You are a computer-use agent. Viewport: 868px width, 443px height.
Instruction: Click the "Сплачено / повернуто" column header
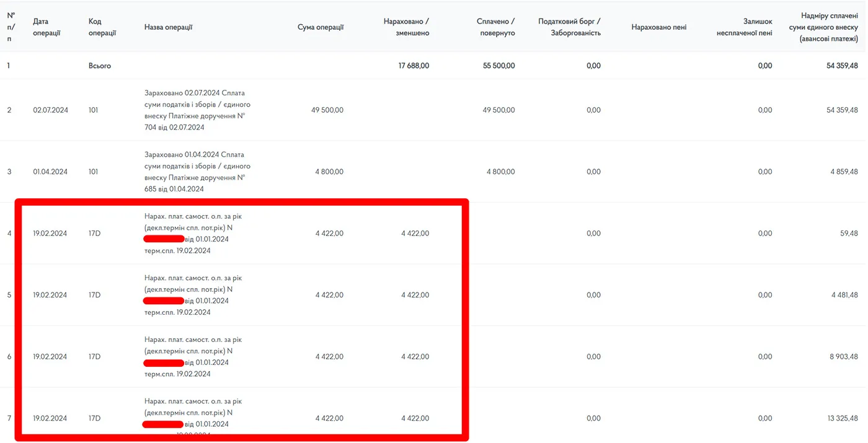tap(495, 27)
